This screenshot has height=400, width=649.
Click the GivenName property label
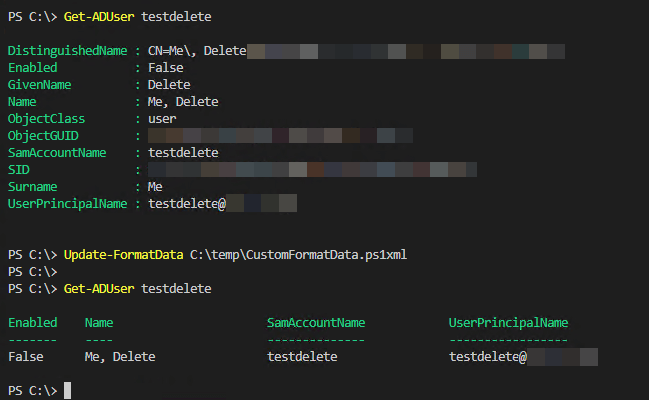click(x=42, y=84)
